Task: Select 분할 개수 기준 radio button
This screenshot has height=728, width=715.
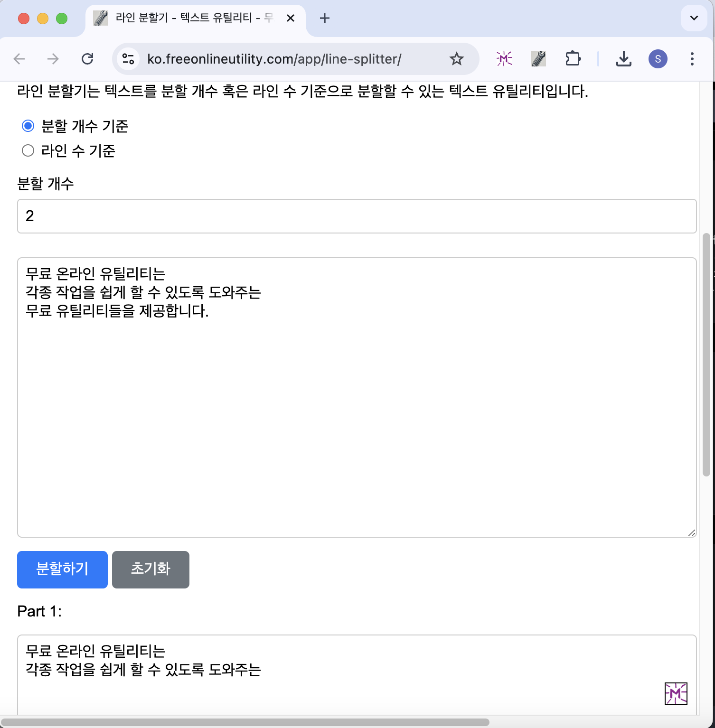Action: click(x=28, y=126)
